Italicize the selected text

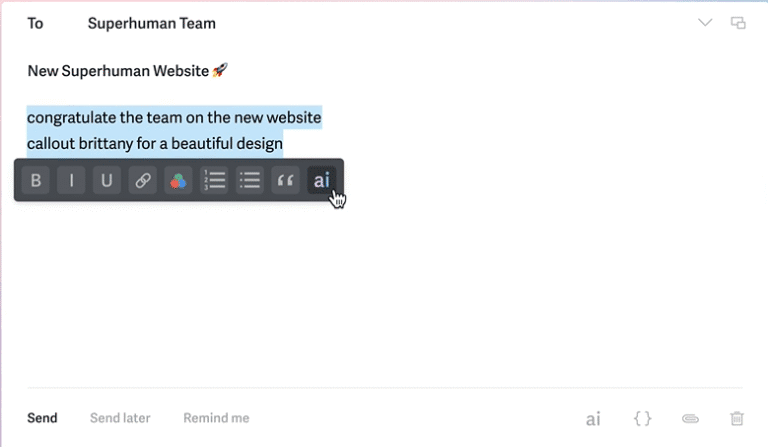coord(72,180)
